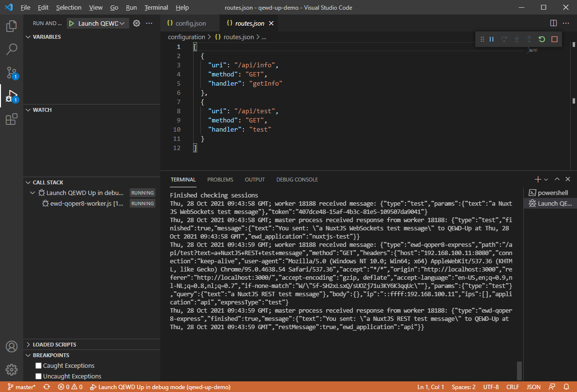Image resolution: width=577 pixels, height=392 pixels.
Task: Enable Uncaught Exceptions breakpoint
Action: (39, 377)
